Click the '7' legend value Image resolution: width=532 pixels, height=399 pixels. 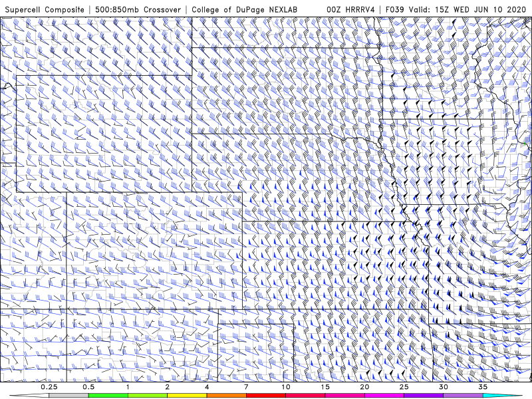click(x=246, y=387)
